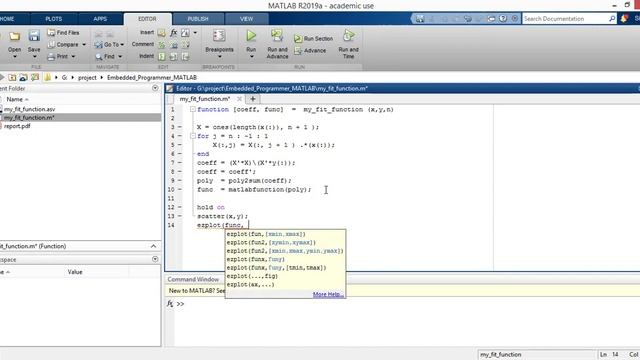Open the Breakpoints menu
Image resolution: width=640 pixels, height=360 pixels.
tap(219, 43)
